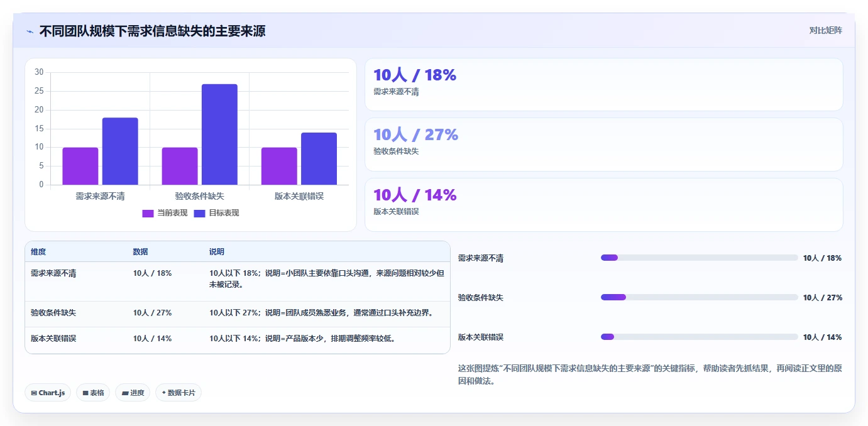Click the 进度 tag icon
Image resolution: width=868 pixels, height=426 pixels.
click(124, 393)
